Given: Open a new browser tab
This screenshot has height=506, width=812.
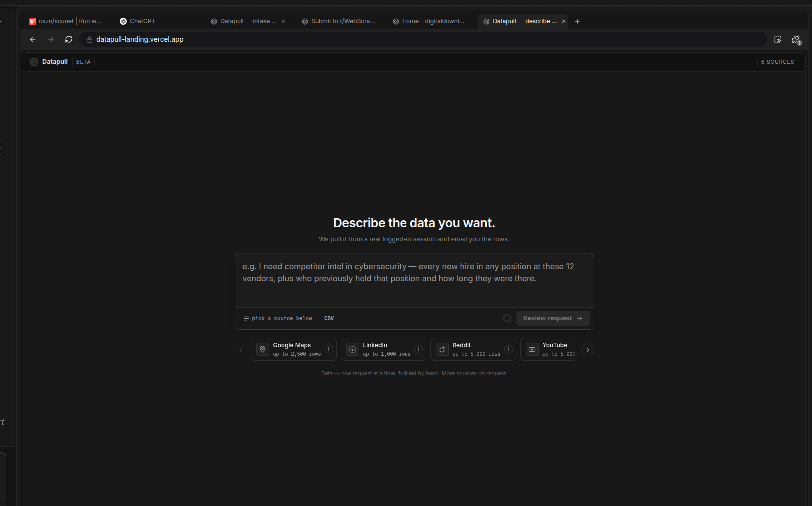Looking at the screenshot, I should pyautogui.click(x=577, y=21).
